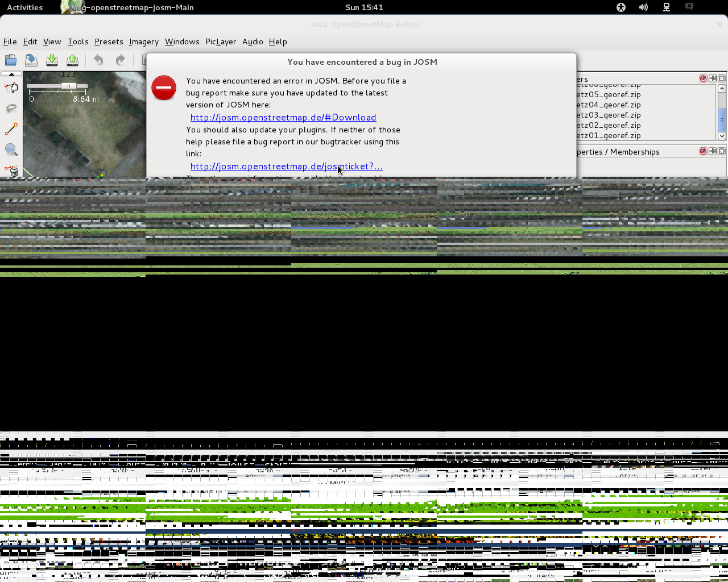
Task: Select the Zoom magnifier tool
Action: point(11,150)
